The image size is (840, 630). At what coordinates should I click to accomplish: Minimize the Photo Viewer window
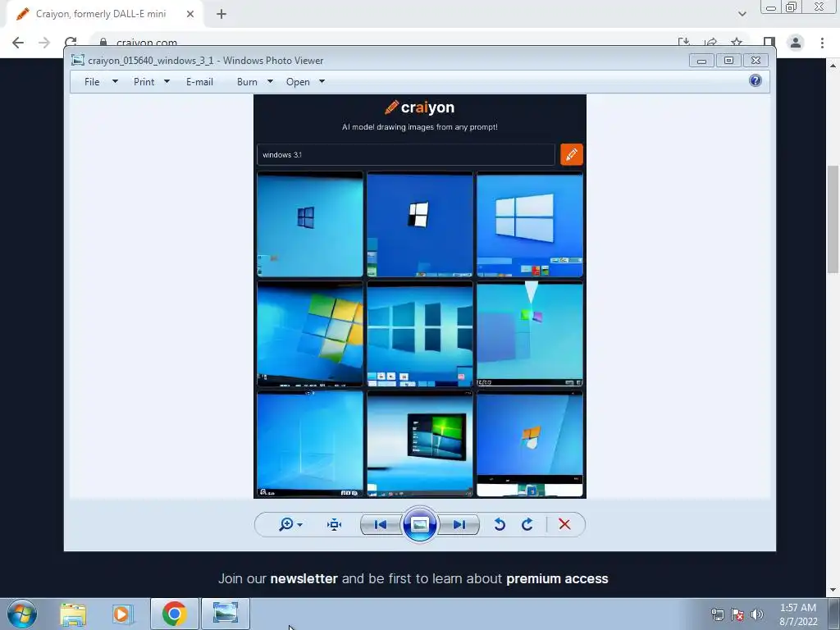[701, 61]
